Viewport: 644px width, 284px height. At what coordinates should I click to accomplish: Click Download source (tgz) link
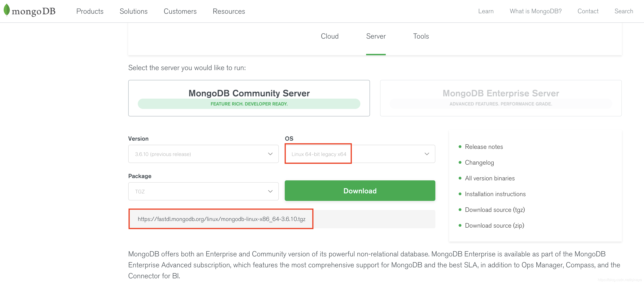(x=495, y=210)
